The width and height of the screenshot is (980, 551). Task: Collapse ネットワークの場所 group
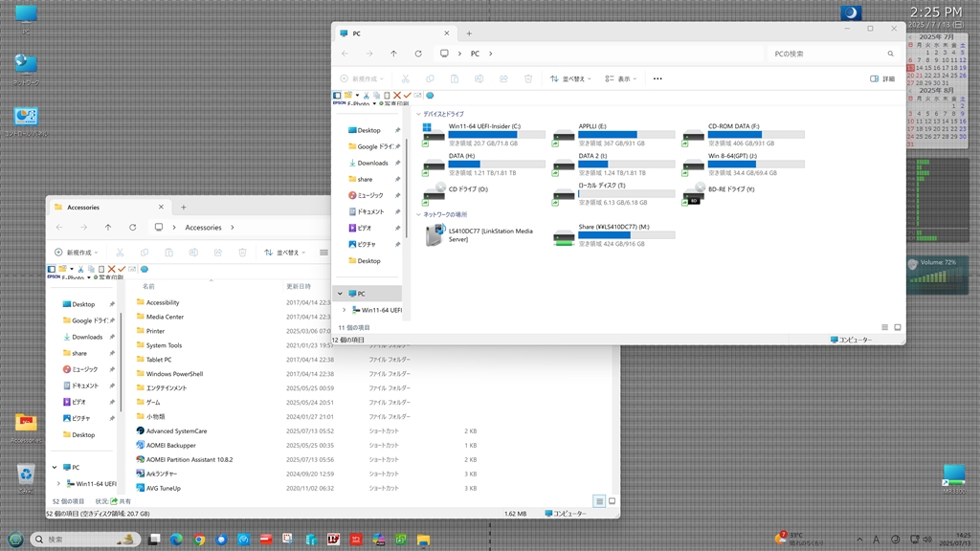pyautogui.click(x=419, y=215)
